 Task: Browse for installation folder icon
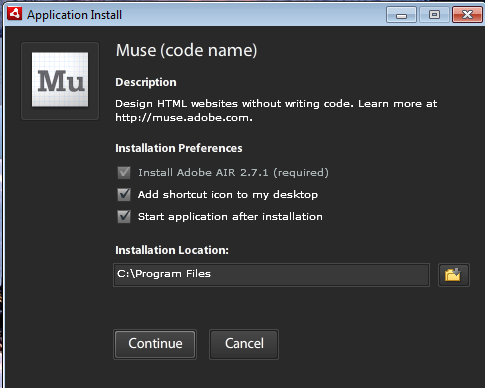click(454, 275)
